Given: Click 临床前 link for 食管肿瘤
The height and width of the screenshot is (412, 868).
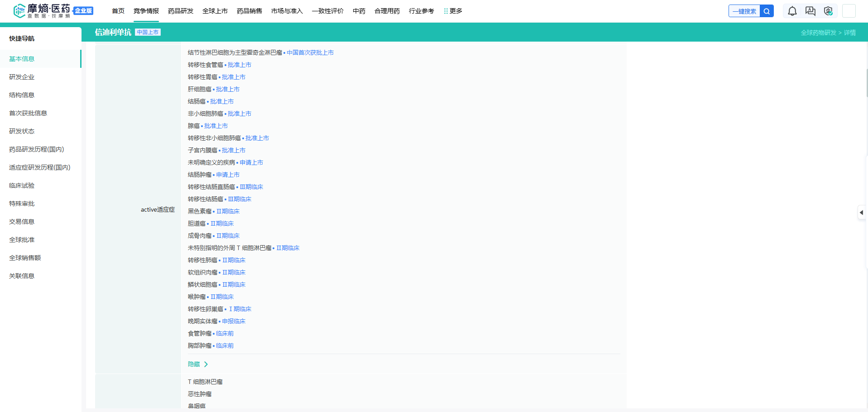Looking at the screenshot, I should pyautogui.click(x=225, y=333).
